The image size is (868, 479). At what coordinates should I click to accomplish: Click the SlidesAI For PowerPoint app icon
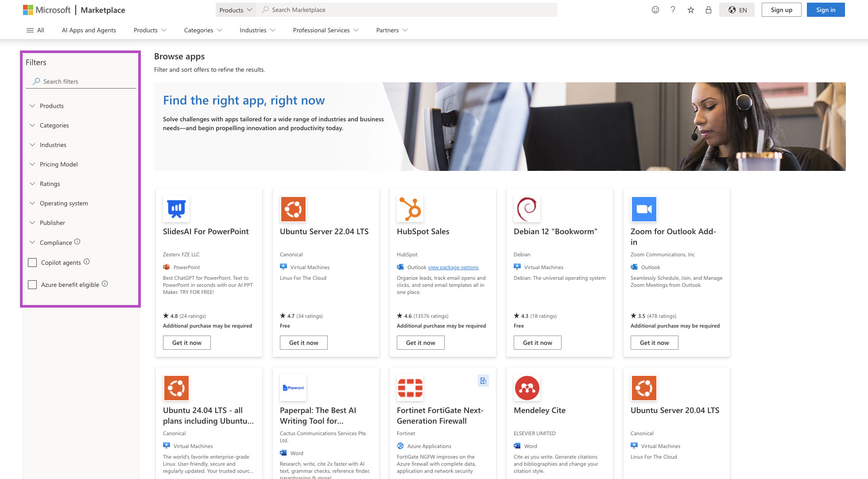tap(176, 209)
